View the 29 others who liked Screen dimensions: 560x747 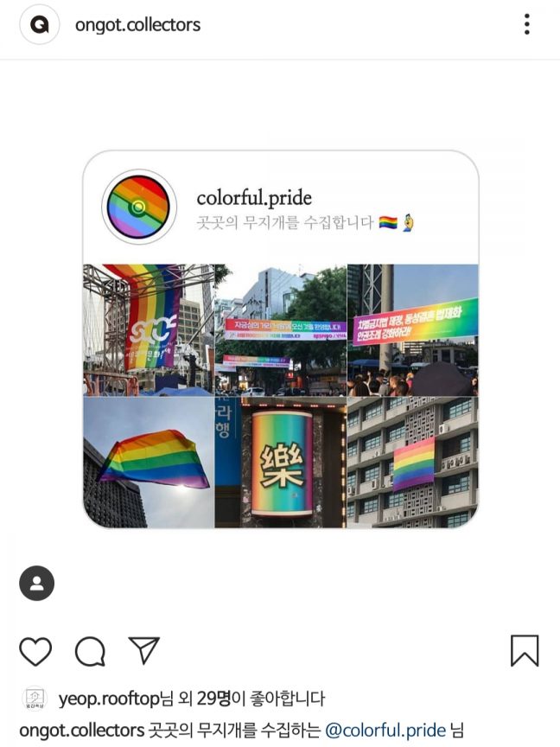click(213, 699)
